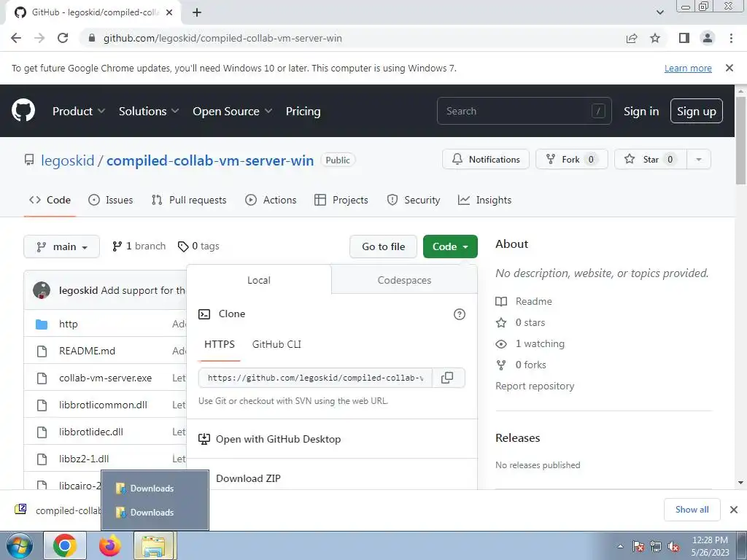Click the Sign up button
Screen dimensions: 747x560
click(x=697, y=111)
